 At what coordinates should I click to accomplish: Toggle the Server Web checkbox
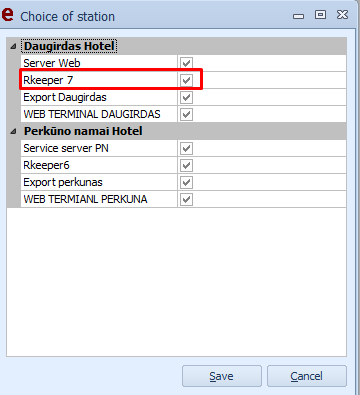[186, 63]
